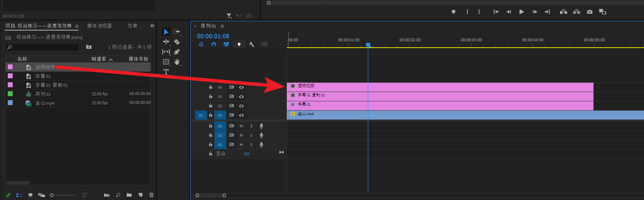Choose the Type (T) tool
The image size is (644, 200).
[x=166, y=72]
